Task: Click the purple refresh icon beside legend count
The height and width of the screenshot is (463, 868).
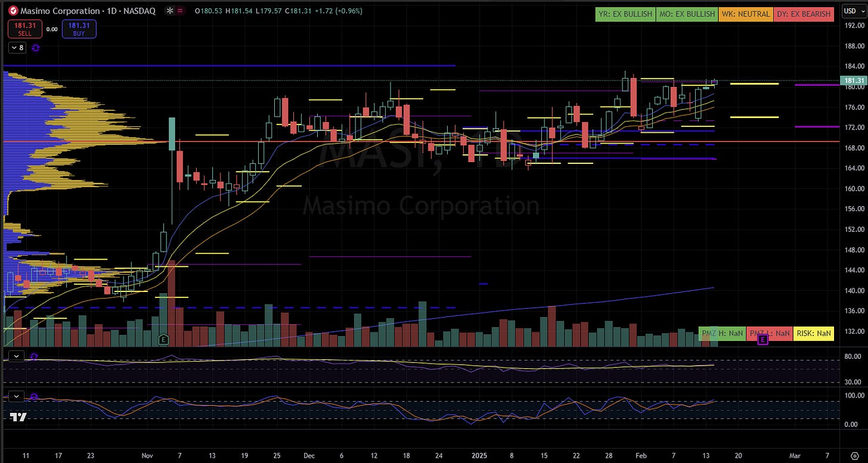Action: (x=35, y=48)
